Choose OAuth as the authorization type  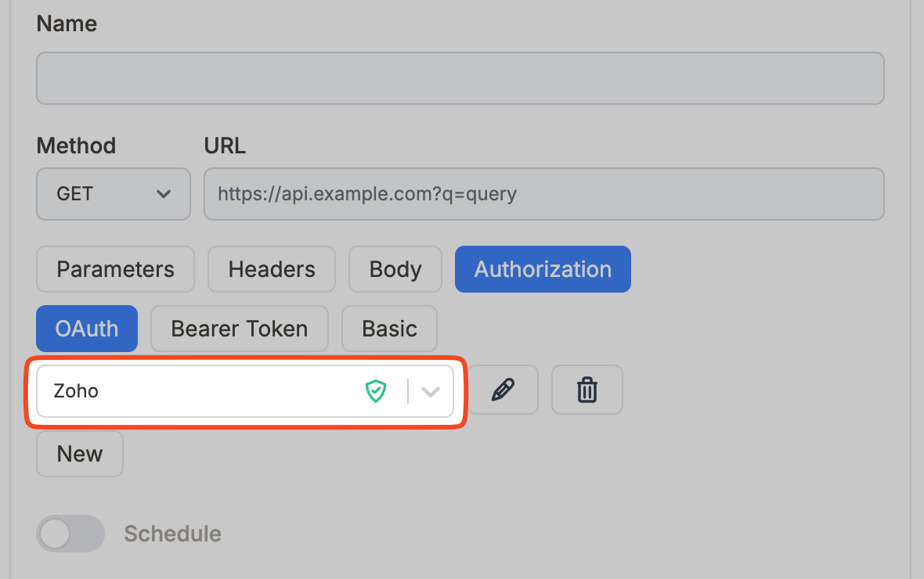(x=86, y=329)
